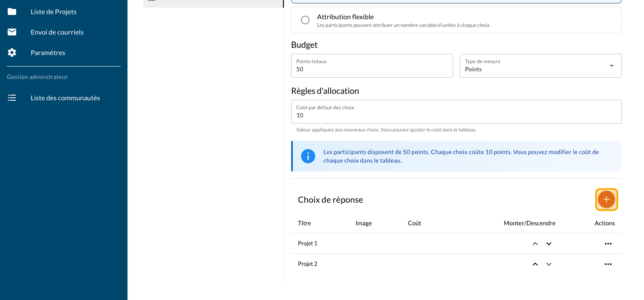
Task: Expand the Type de mesure dropdown
Action: [611, 66]
